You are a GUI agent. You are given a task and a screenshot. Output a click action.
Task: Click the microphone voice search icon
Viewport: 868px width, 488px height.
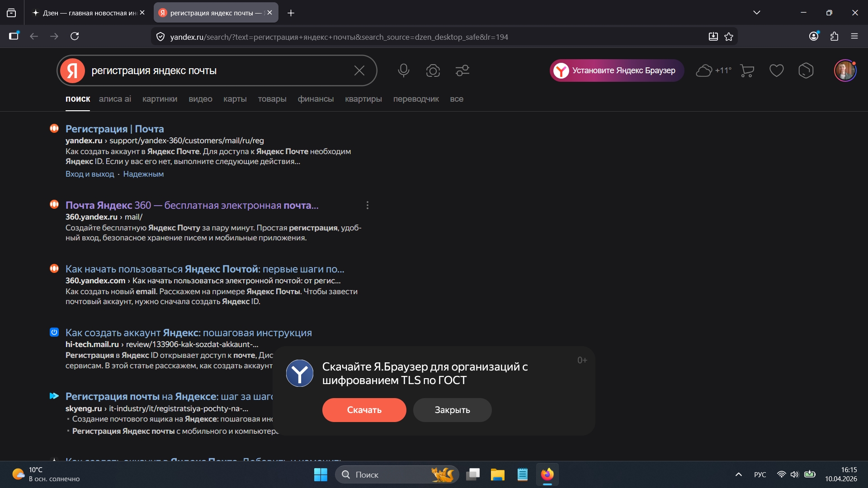[403, 70]
